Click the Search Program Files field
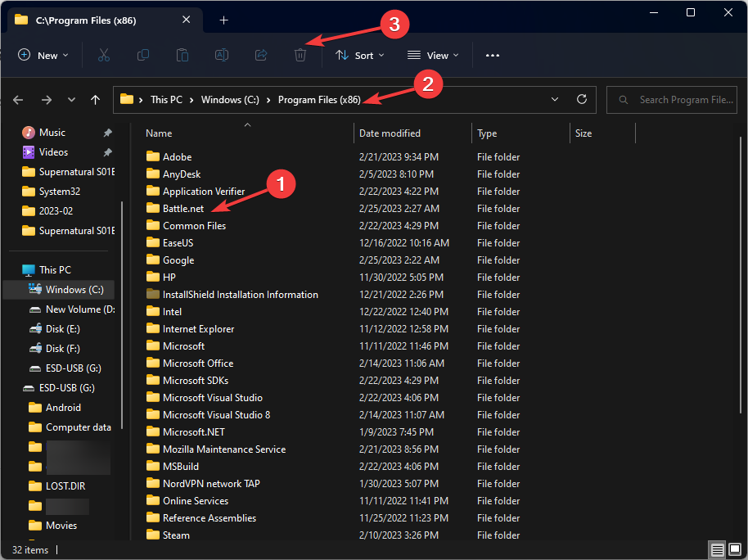The width and height of the screenshot is (748, 560). [672, 100]
